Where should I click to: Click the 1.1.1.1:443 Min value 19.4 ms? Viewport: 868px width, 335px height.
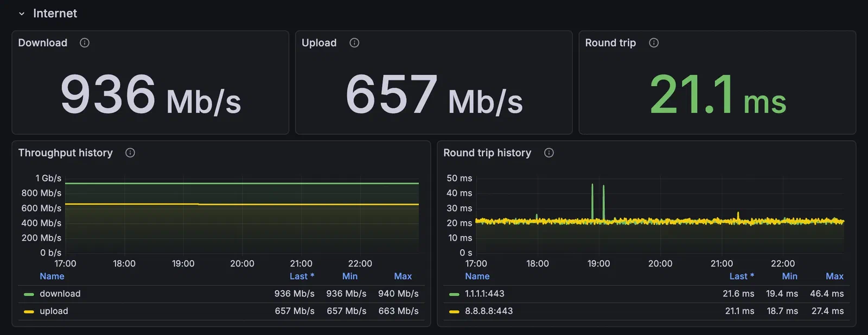[x=782, y=294]
